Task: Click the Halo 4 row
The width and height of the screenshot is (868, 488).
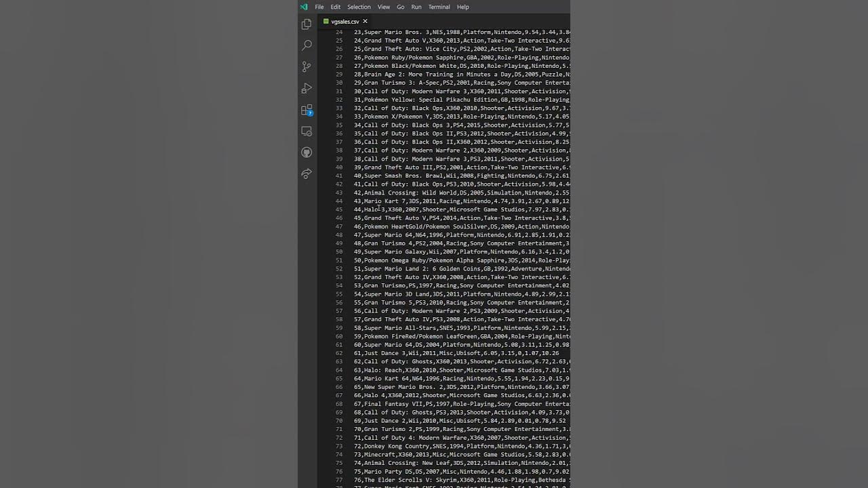Action: 462,395
